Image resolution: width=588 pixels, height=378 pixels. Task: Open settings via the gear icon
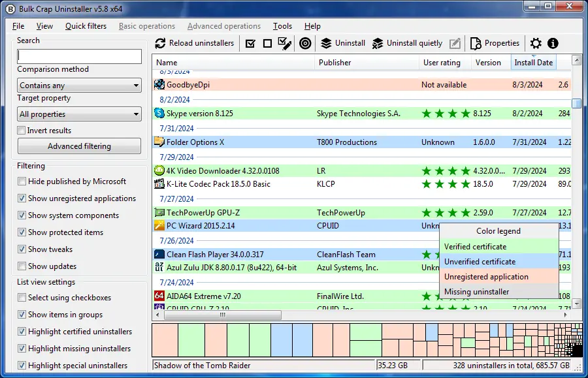[536, 44]
